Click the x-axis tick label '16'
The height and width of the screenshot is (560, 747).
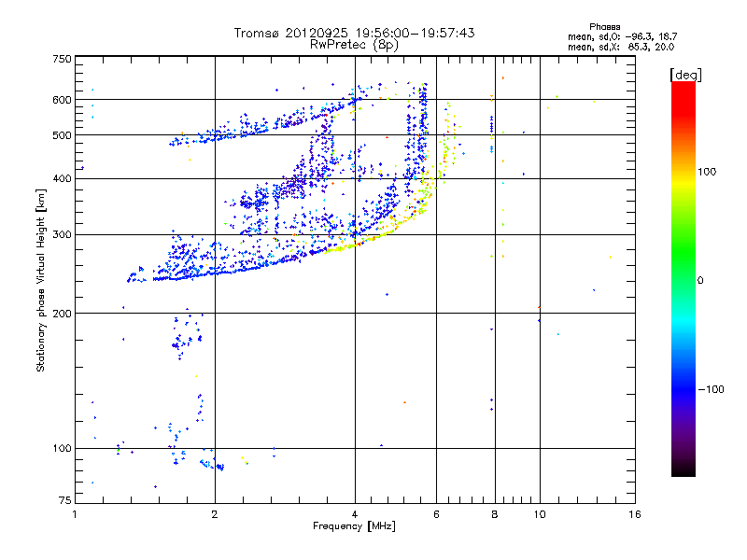635,514
